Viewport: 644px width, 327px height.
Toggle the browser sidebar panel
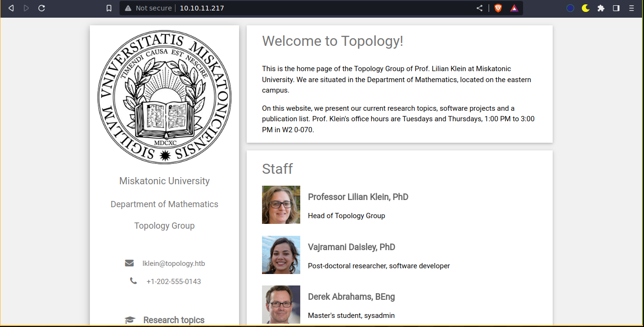[616, 8]
